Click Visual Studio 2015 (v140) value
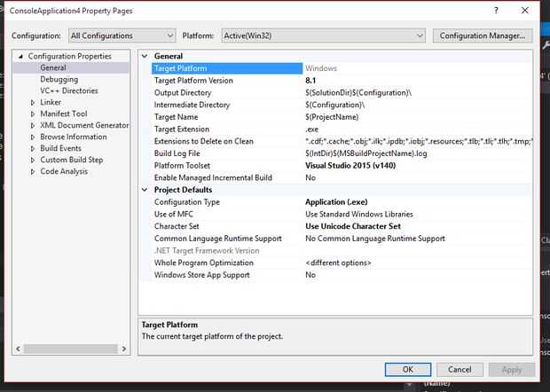550x392 pixels. point(350,166)
